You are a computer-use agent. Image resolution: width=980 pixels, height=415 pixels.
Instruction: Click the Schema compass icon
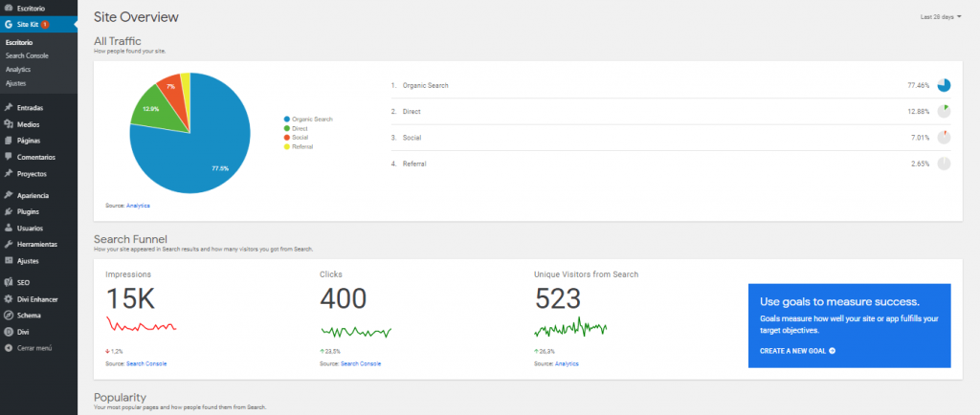point(8,316)
